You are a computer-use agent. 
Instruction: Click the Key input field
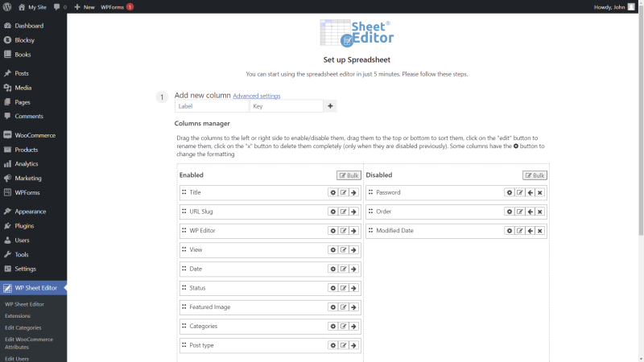287,106
